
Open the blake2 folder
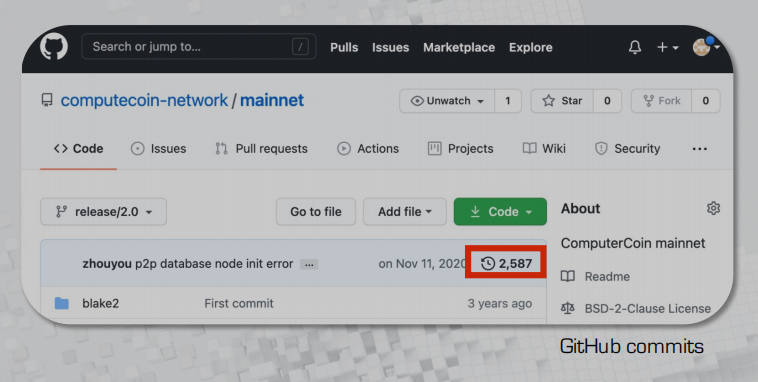click(101, 304)
